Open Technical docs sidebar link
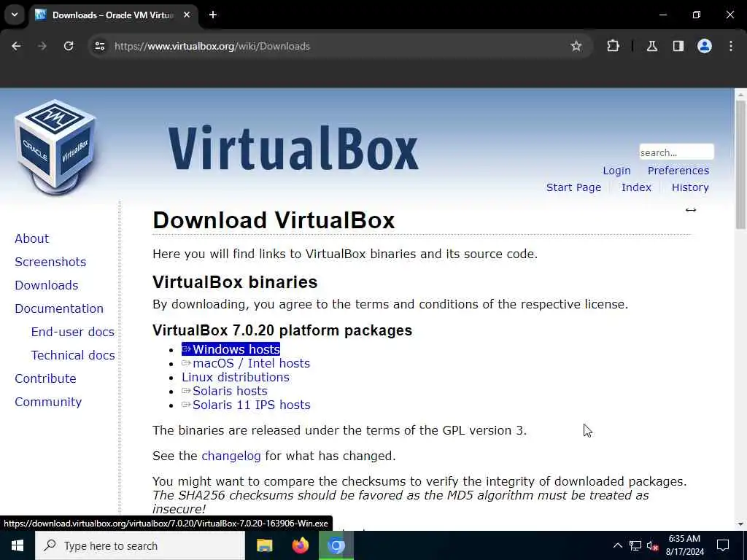Image resolution: width=747 pixels, height=560 pixels. (73, 355)
